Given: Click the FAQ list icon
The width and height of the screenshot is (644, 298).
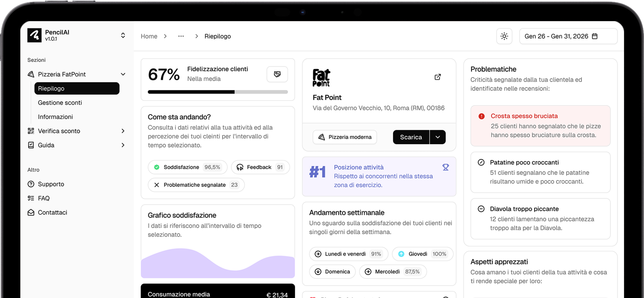Looking at the screenshot, I should 31,198.
